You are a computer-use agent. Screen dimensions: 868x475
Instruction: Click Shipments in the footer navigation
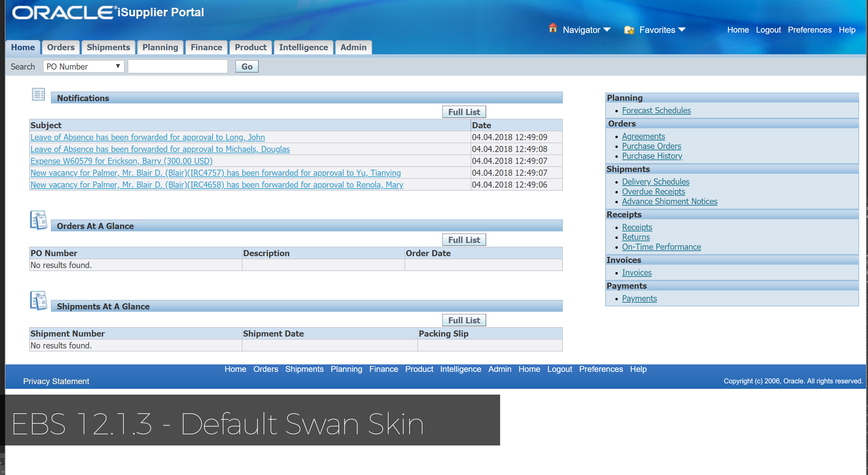[x=304, y=369]
